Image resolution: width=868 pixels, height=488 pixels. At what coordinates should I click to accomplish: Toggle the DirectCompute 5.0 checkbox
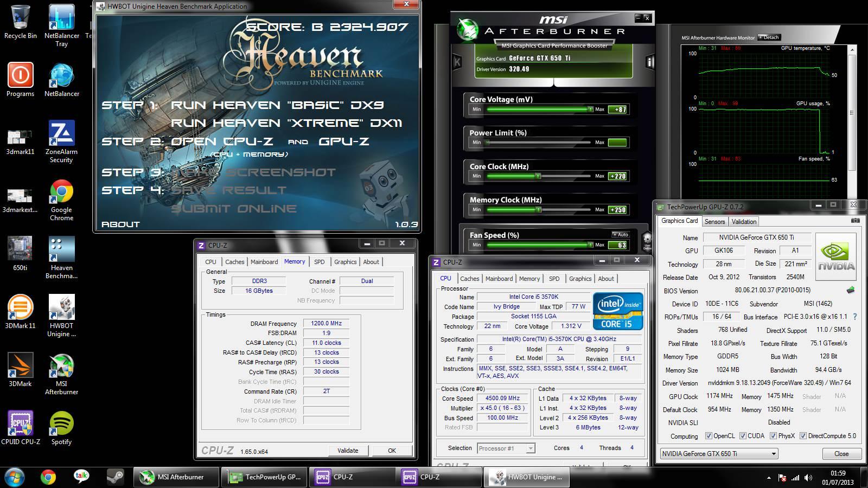point(803,436)
